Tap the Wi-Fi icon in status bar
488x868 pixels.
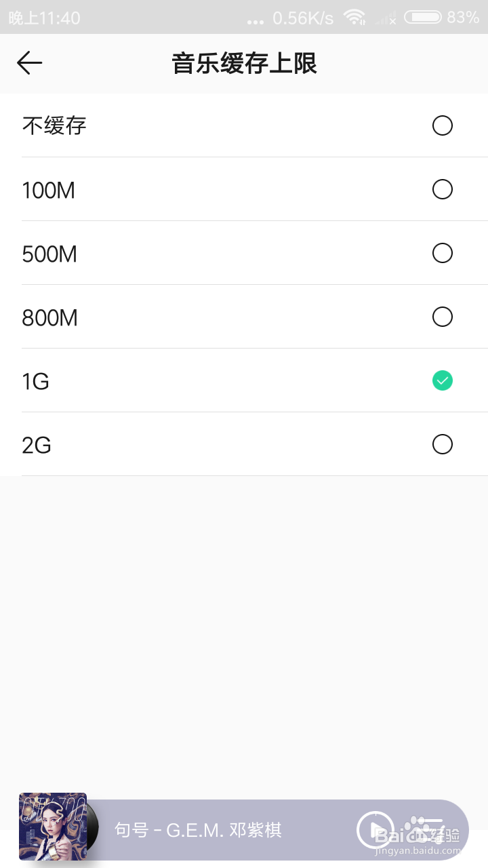pyautogui.click(x=354, y=18)
